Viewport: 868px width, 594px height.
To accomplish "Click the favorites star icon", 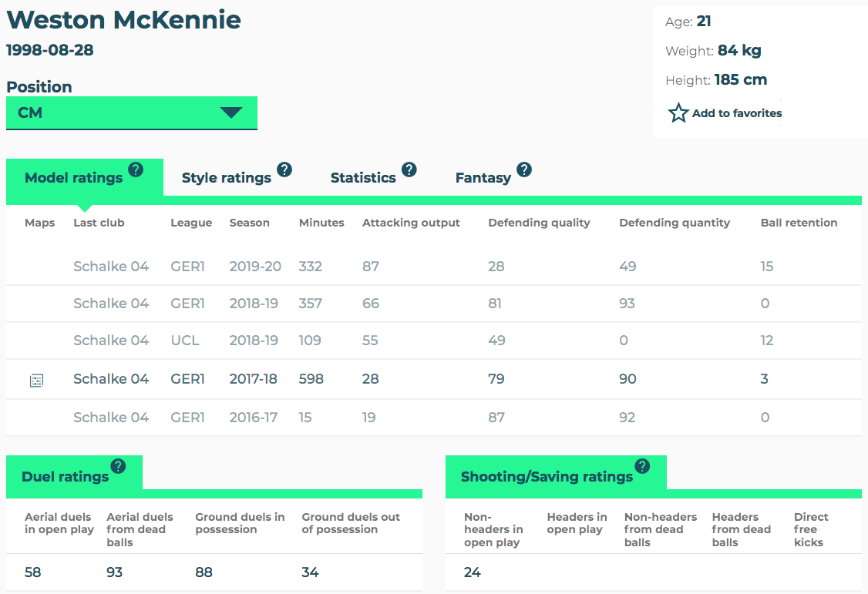I will click(x=678, y=112).
